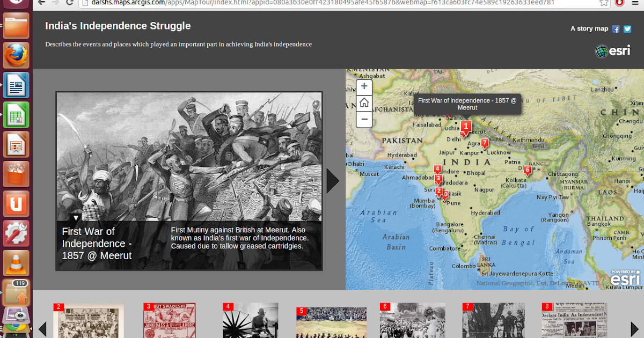This screenshot has height=338, width=644.
Task: Open Buy Swadeshi thumbnail number 3
Action: coord(169,320)
